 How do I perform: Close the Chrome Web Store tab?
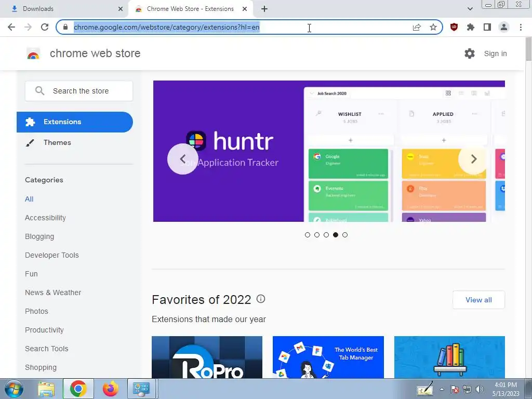pyautogui.click(x=245, y=9)
